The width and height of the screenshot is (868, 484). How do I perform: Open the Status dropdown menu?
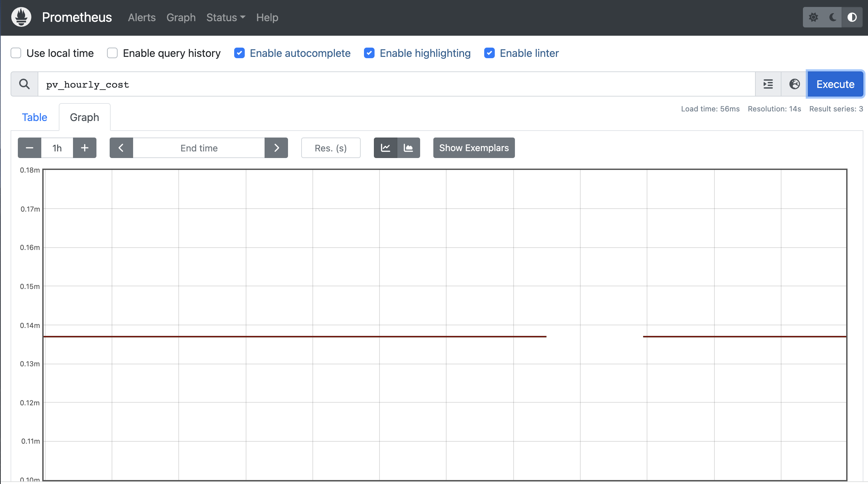pos(225,17)
